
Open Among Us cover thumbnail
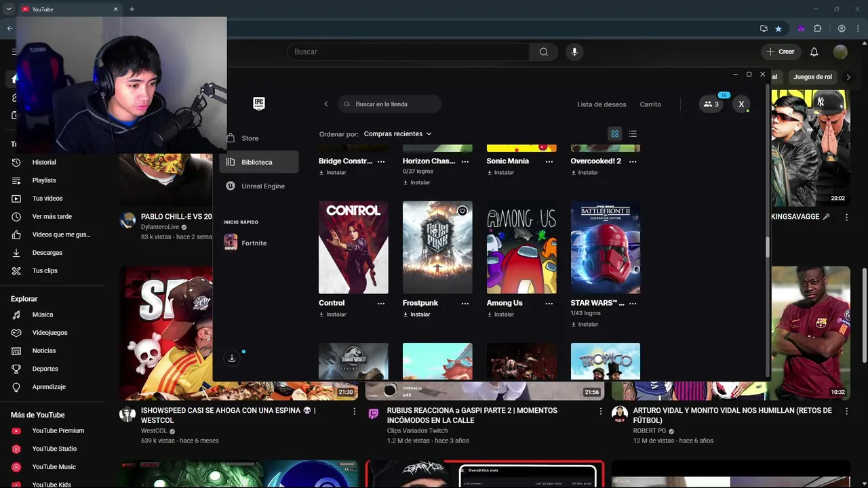521,247
